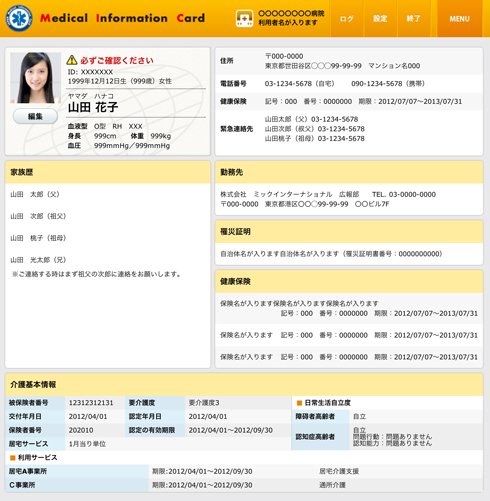Click emergency contact 山田次郎（叔父）
Screen dimensions: 490x501
315,129
